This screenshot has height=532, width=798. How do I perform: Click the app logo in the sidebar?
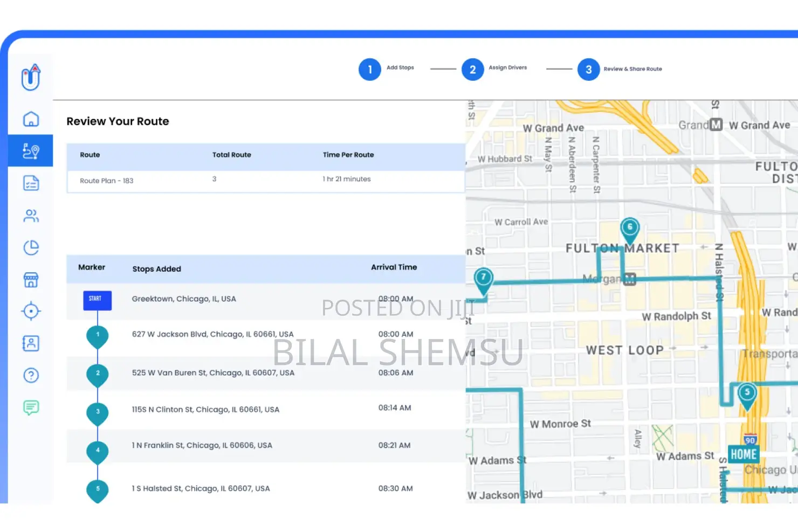click(x=31, y=77)
